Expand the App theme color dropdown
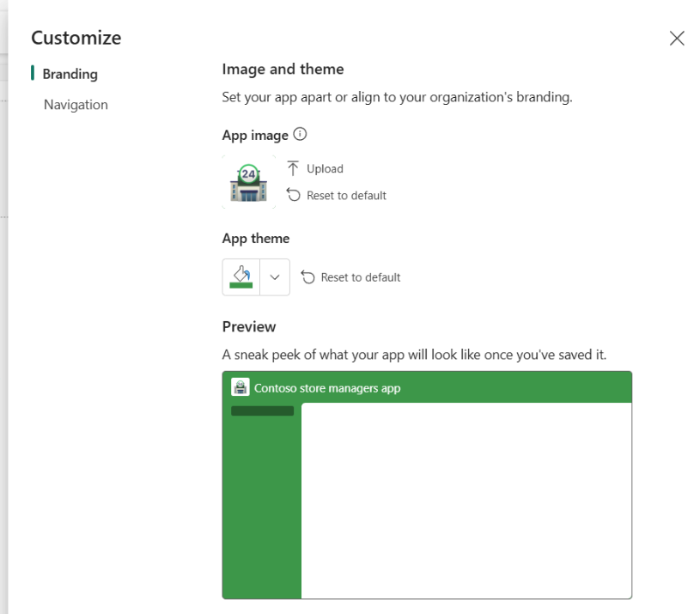 [x=275, y=277]
